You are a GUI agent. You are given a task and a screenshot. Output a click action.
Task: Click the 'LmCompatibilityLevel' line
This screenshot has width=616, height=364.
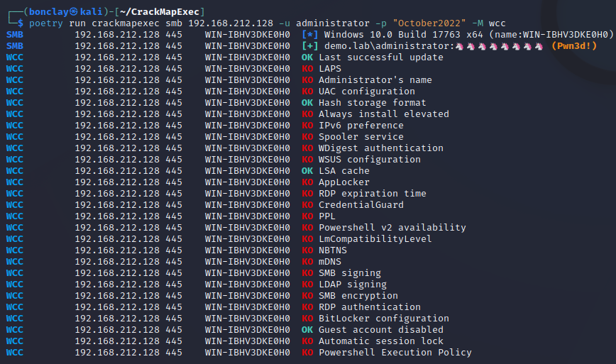point(375,240)
